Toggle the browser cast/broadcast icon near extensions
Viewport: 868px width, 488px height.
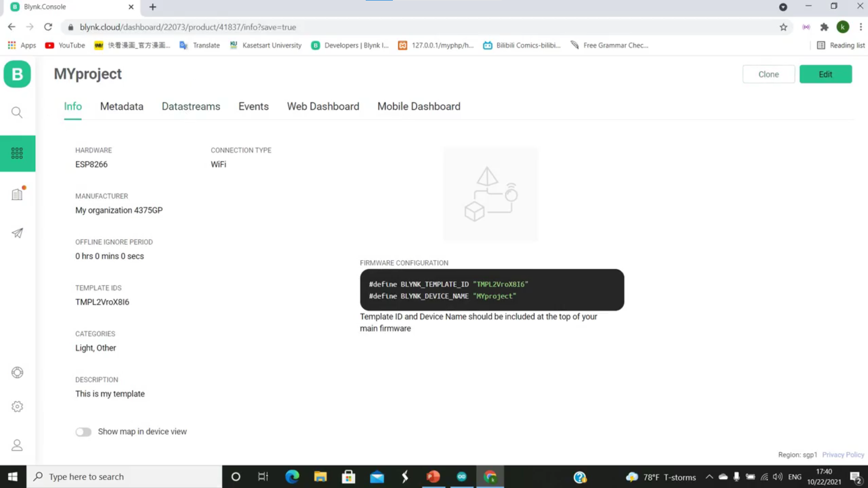point(806,27)
